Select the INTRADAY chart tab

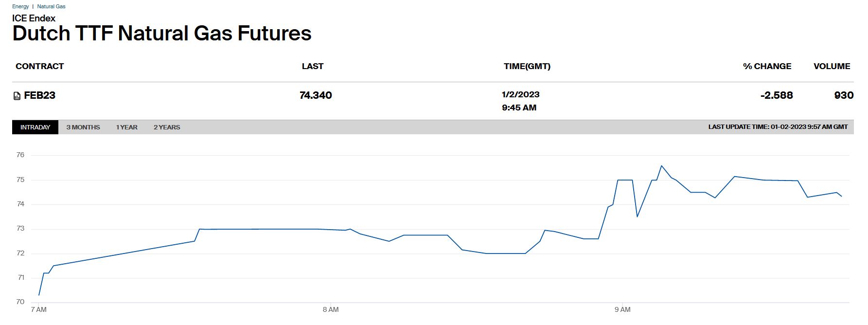[x=35, y=127]
